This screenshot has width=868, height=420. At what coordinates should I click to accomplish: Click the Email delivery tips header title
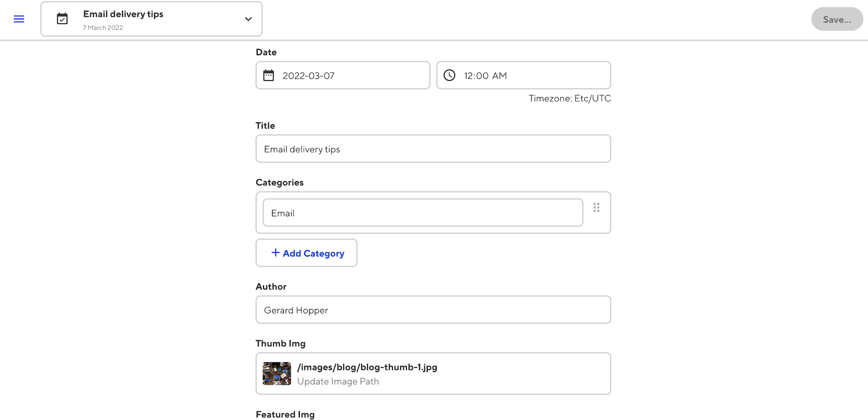pyautogui.click(x=123, y=14)
